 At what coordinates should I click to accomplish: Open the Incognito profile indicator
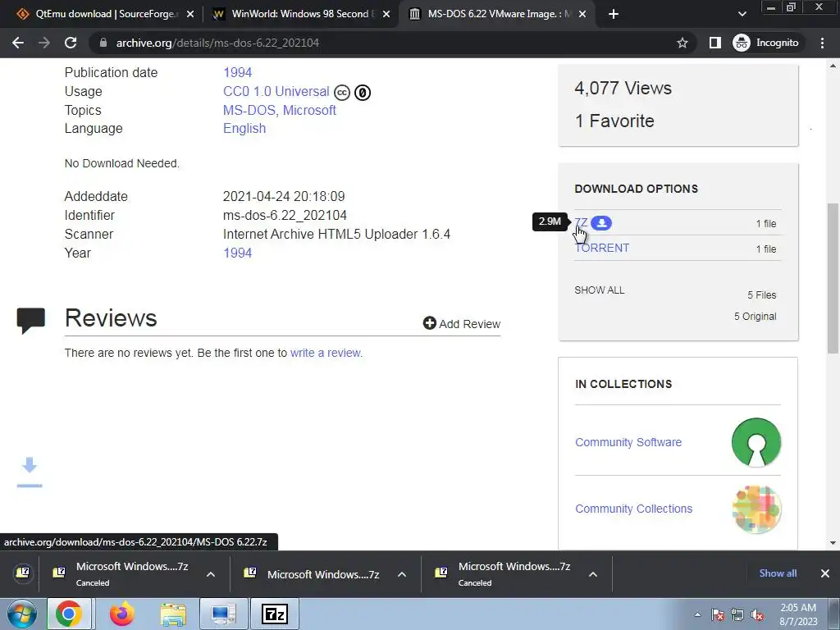pyautogui.click(x=766, y=43)
